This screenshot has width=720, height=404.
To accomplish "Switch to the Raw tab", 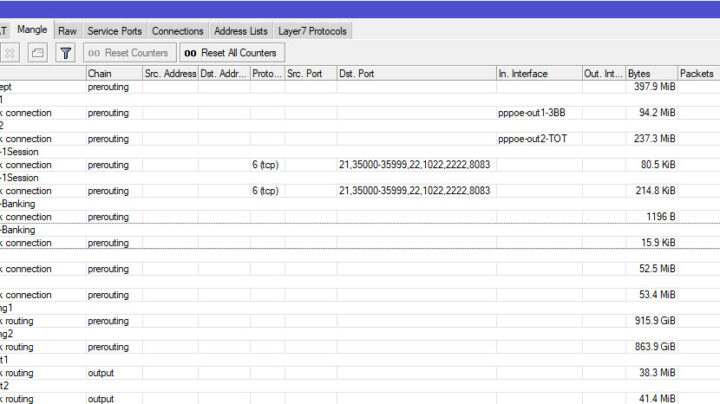I will 67,31.
